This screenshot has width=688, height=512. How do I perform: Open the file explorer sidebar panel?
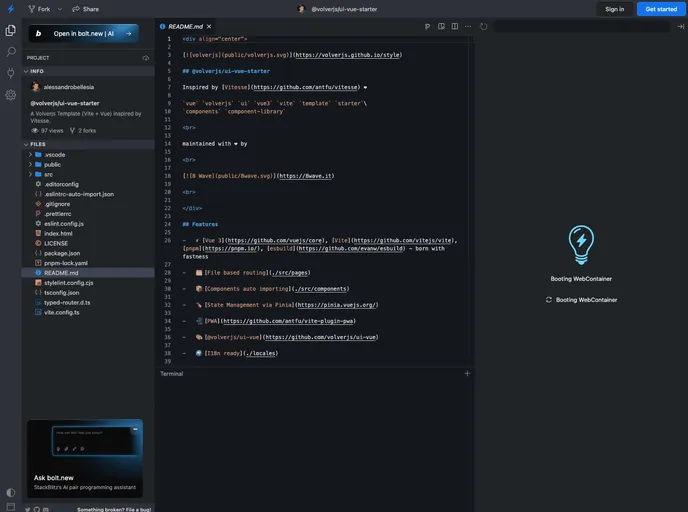[11, 30]
